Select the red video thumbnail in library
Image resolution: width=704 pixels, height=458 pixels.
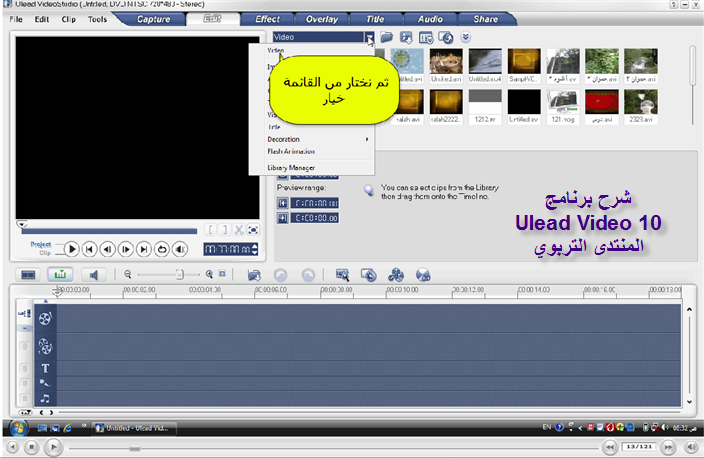click(x=602, y=106)
